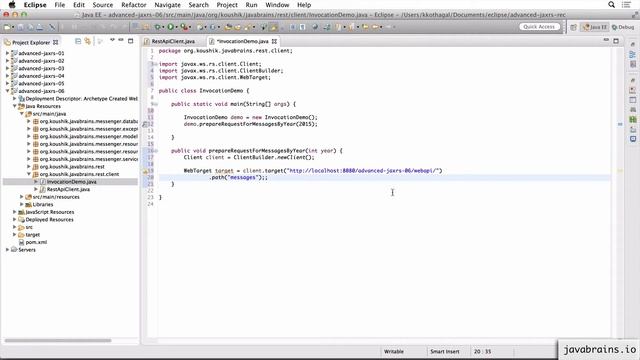Click the green Run icon
Viewport: 640px width, 360px height.
pos(171,27)
